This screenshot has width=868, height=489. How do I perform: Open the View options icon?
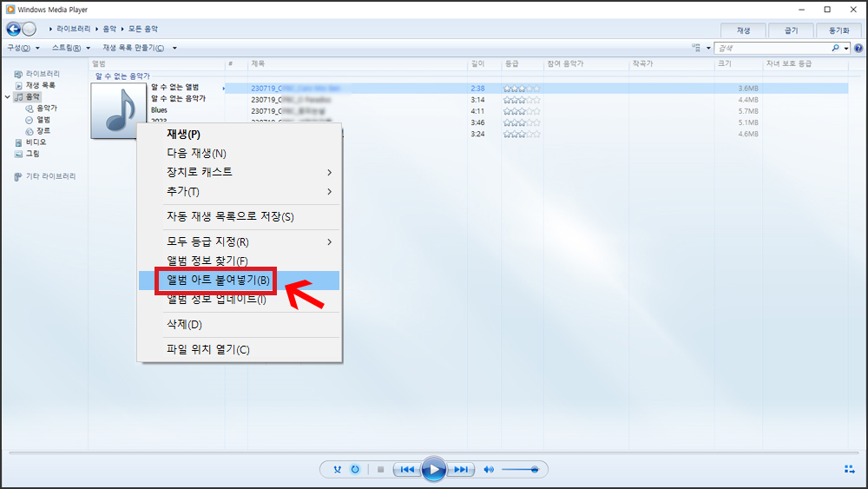click(x=696, y=48)
